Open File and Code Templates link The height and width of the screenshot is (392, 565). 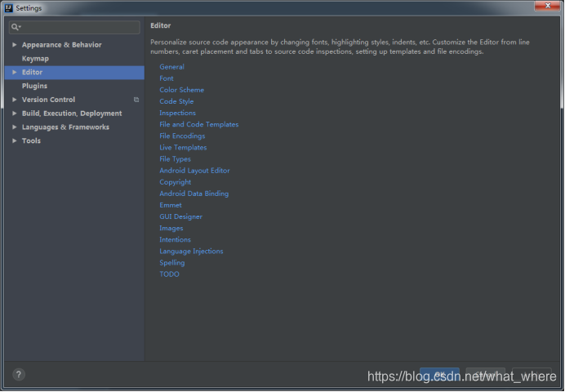point(199,125)
